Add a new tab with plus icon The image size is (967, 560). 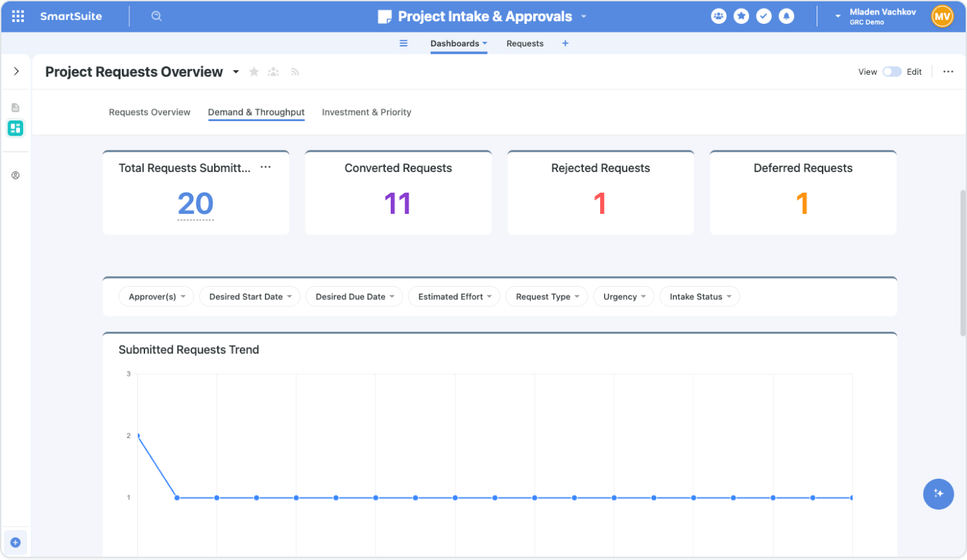pyautogui.click(x=565, y=44)
